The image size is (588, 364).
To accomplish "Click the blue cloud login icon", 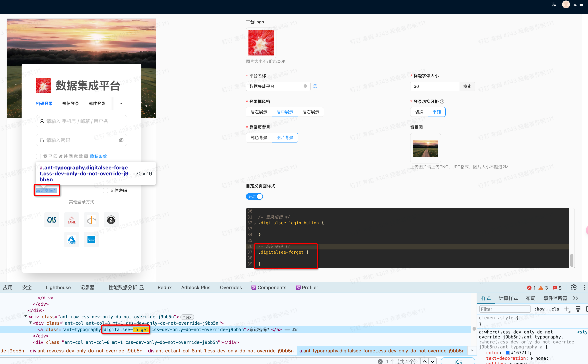I will 91,239.
